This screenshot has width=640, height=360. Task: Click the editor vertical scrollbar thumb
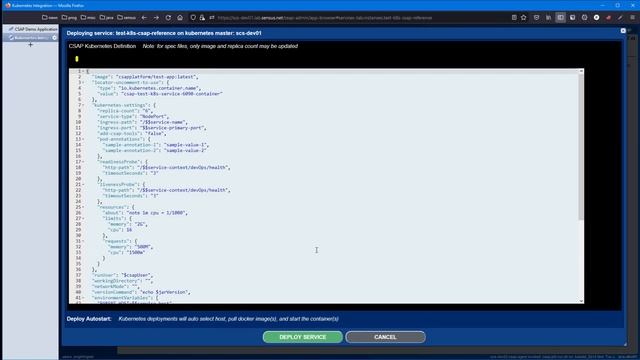tap(581, 147)
